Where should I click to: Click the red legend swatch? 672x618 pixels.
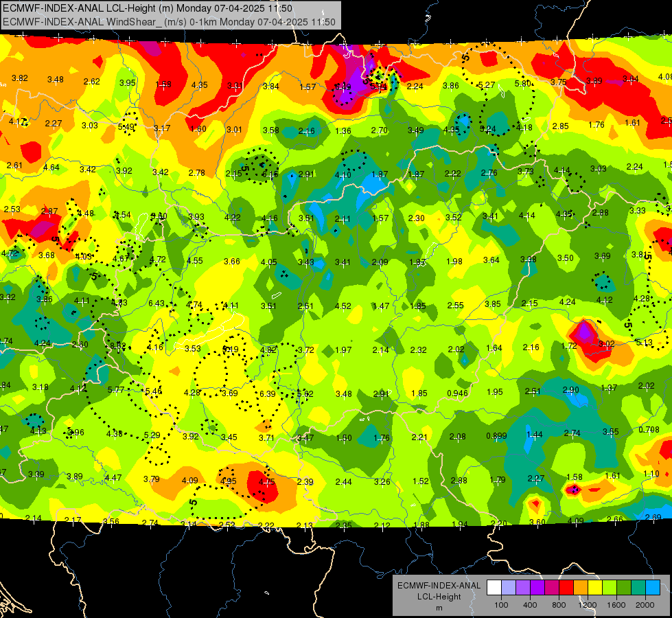(x=566, y=588)
